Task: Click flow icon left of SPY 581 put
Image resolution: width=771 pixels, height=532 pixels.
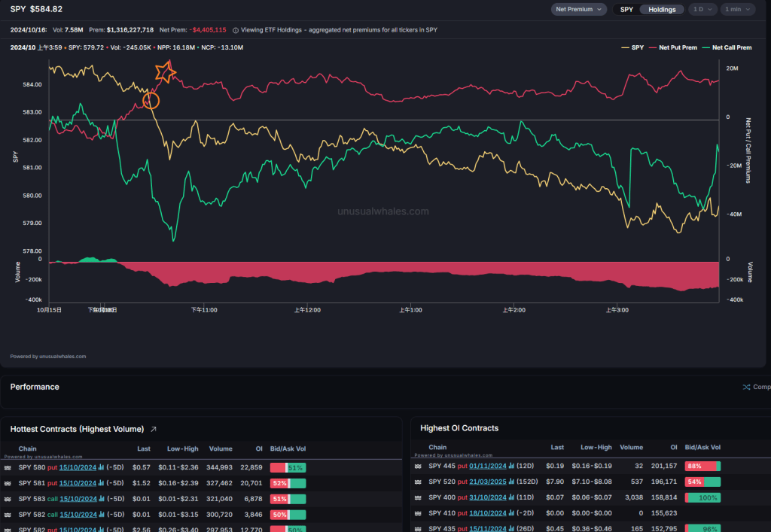Action: [8, 482]
